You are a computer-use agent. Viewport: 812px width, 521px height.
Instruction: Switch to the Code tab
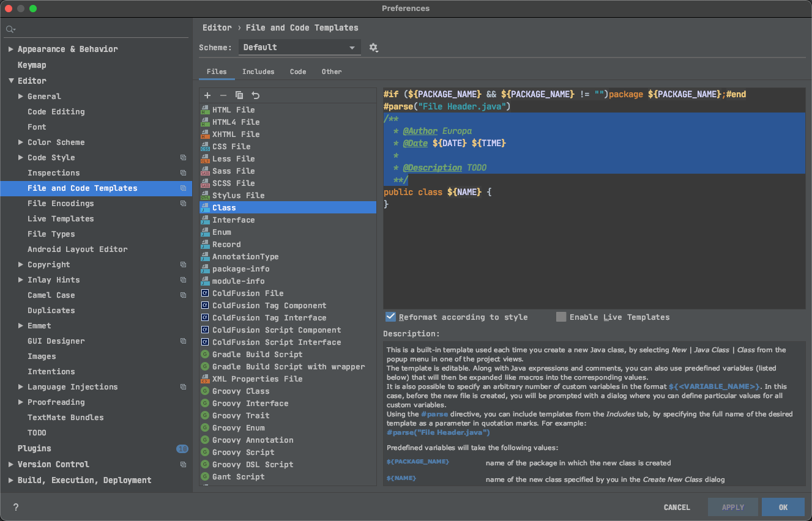click(298, 72)
